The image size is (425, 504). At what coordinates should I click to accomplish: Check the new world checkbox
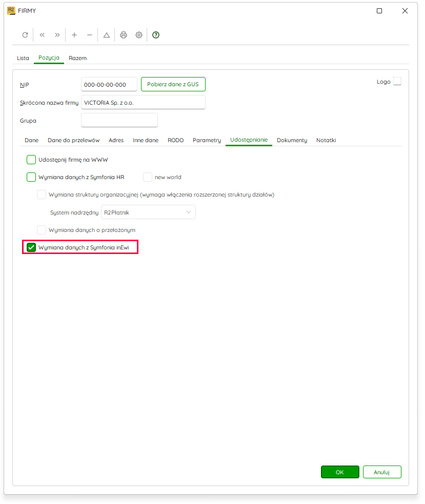click(147, 177)
